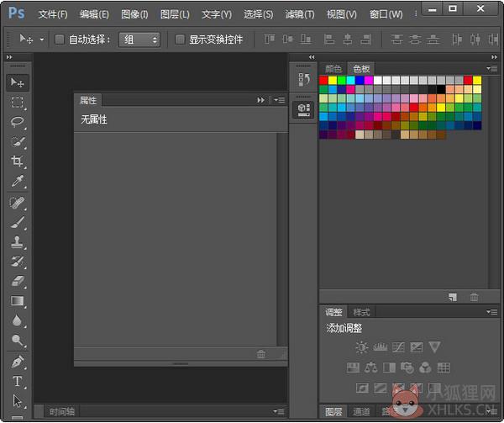Add a Black & White adjustment
504x423 pixels.
[389, 367]
